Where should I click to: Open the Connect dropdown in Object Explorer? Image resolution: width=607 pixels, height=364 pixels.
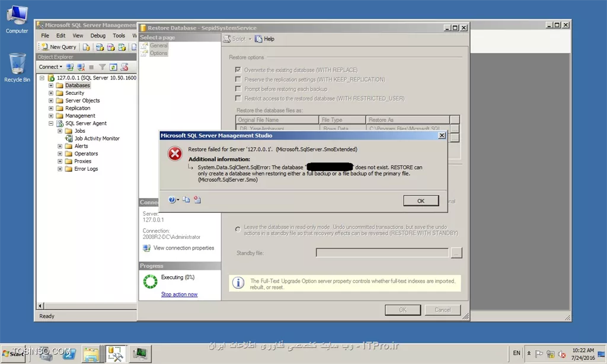click(x=50, y=67)
